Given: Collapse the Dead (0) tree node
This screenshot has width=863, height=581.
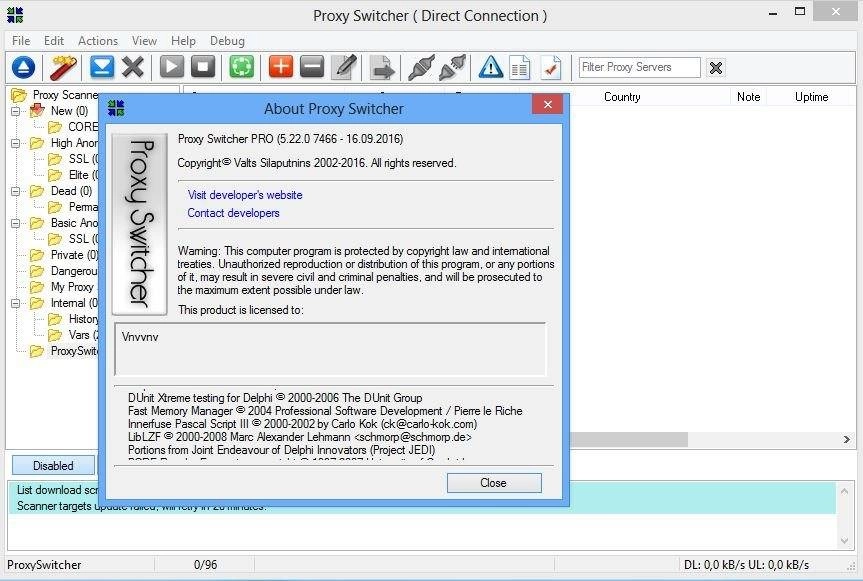Looking at the screenshot, I should 16,191.
